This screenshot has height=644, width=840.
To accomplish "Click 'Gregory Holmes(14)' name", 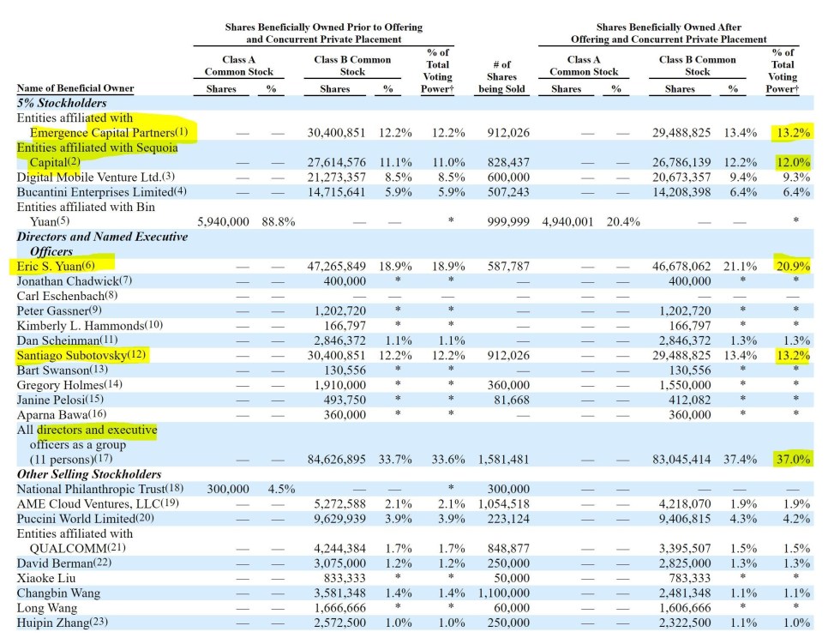I will 69,385.
